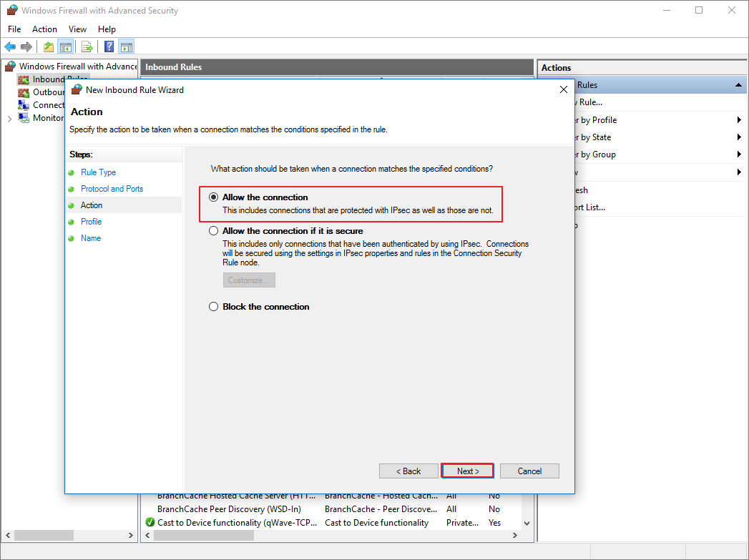Click the Export List toolbar icon
This screenshot has width=749, height=560.
[x=87, y=46]
